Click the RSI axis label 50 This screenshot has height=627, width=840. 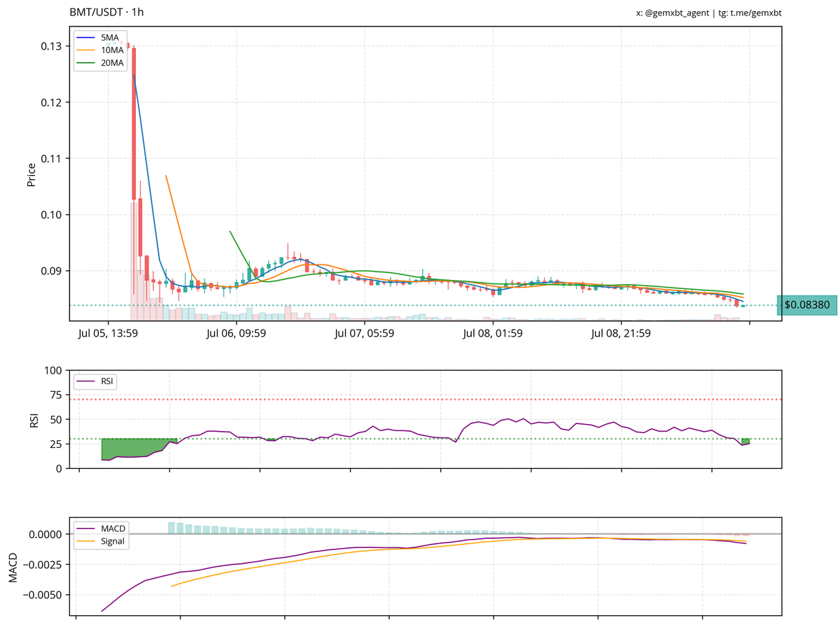click(57, 419)
